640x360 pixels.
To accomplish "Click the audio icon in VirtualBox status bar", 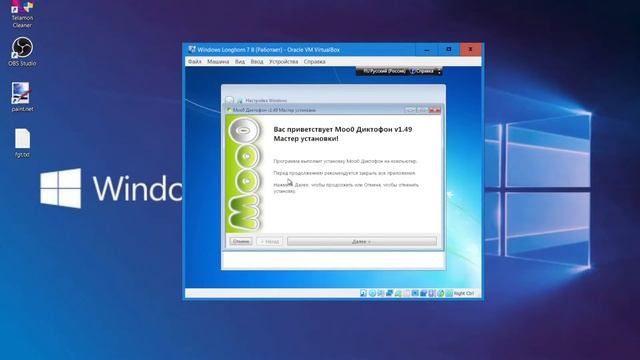I will (381, 293).
